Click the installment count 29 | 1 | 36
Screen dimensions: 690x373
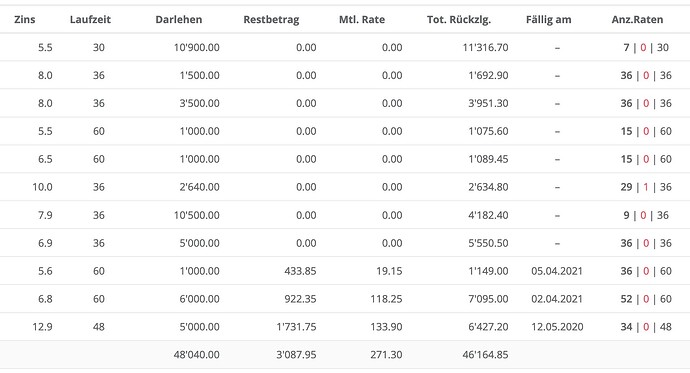(x=646, y=187)
